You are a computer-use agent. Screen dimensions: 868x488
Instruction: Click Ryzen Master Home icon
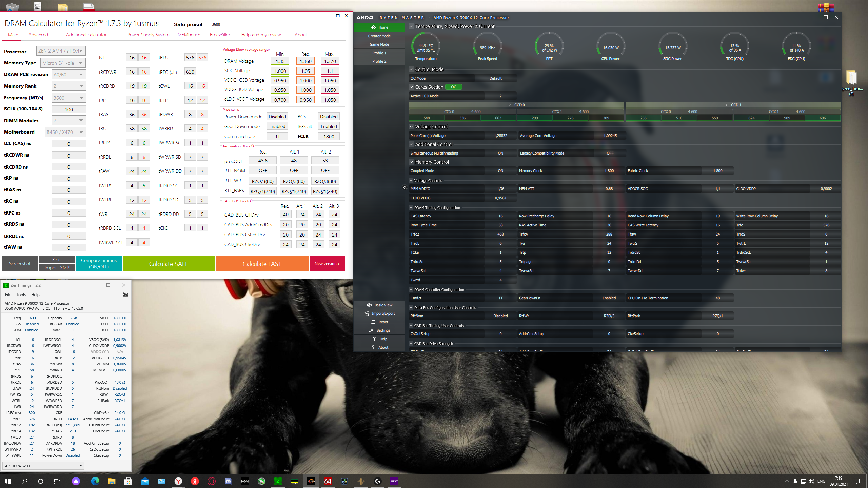tap(373, 27)
